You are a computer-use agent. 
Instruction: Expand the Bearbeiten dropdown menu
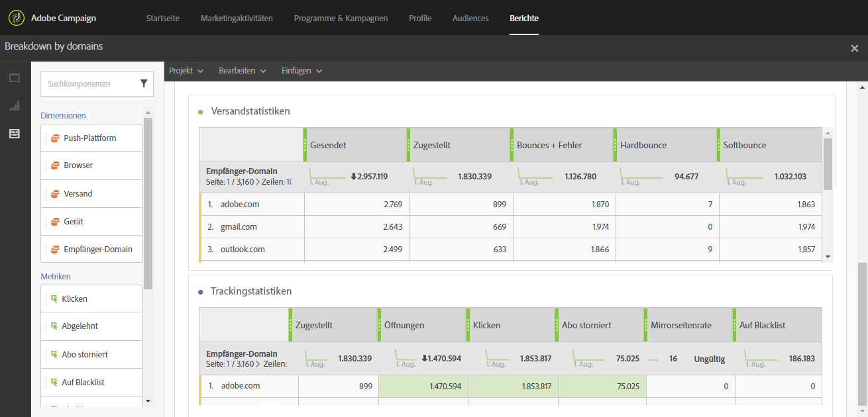(242, 71)
